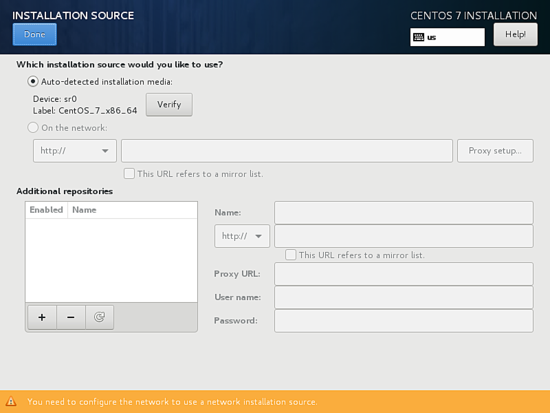The height and width of the screenshot is (413, 550).
Task: Click Verify to check installation media
Action: point(169,105)
